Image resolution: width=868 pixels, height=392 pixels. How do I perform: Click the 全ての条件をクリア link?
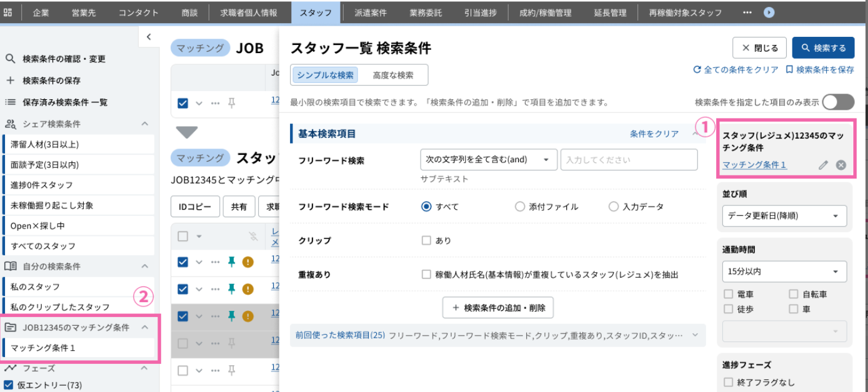pos(736,70)
